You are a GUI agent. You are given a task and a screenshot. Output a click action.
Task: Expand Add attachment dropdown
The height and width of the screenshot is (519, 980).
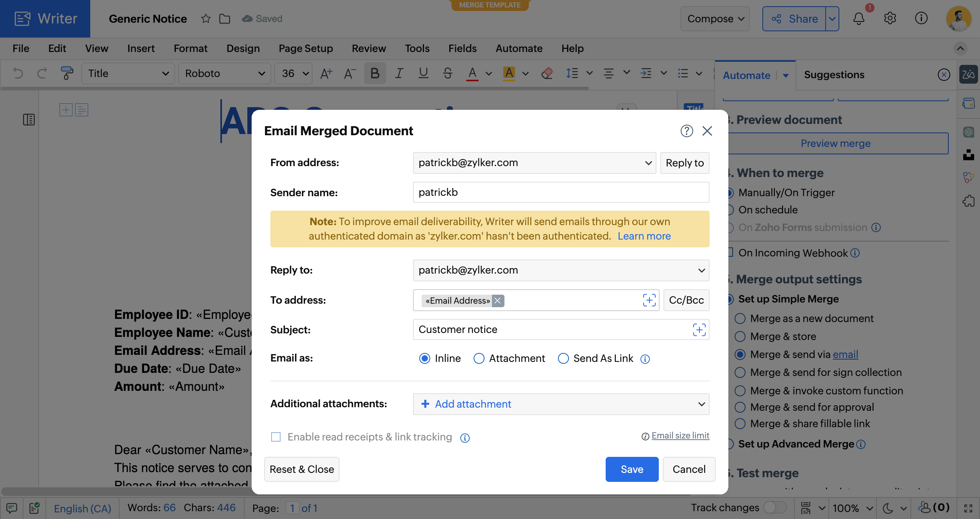561,404
